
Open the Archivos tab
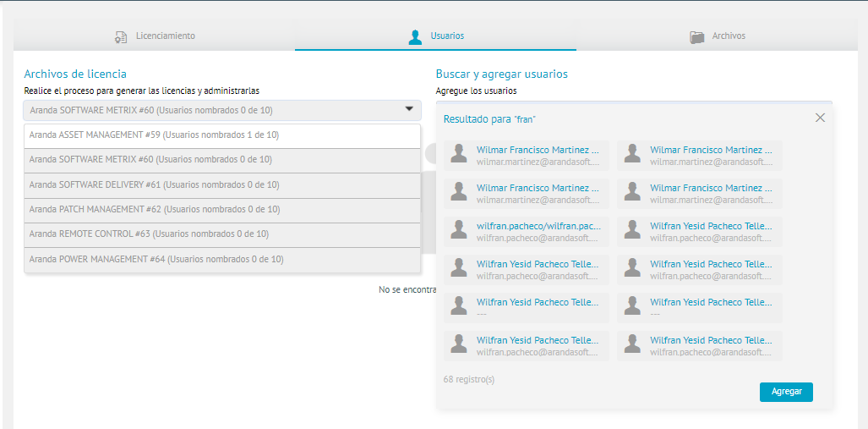pos(718,36)
